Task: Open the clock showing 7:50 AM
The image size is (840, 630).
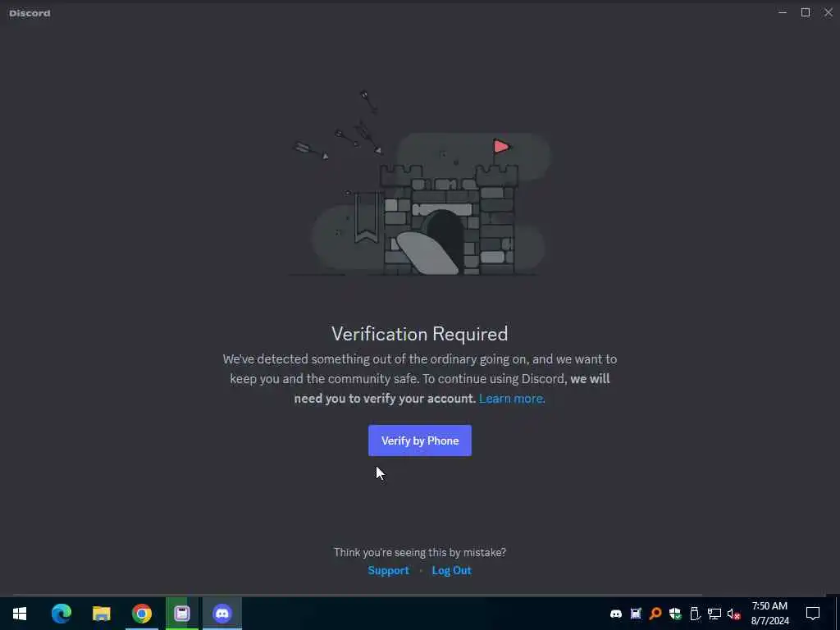Action: pos(769,614)
